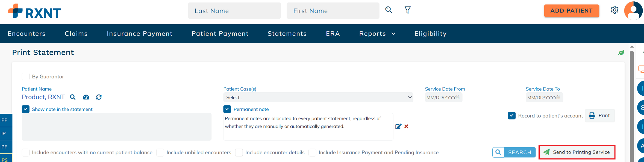Viewport: 644px width, 162px height.
Task: Open Service Date From calendar picker
Action: 457,98
